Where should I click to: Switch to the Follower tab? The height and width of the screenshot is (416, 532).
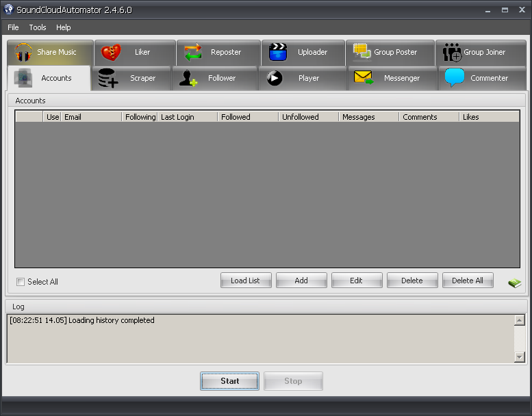[214, 78]
